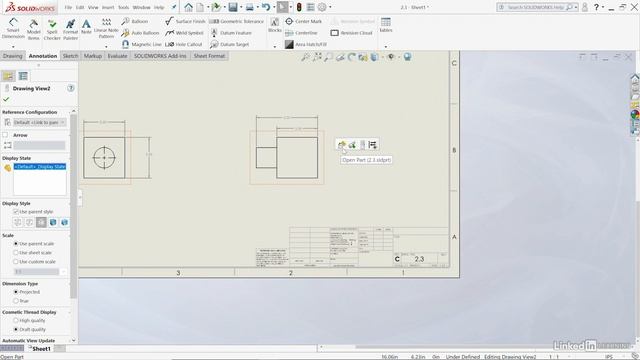Open Geometric Tolerance tool
The image size is (640, 360).
click(x=237, y=21)
